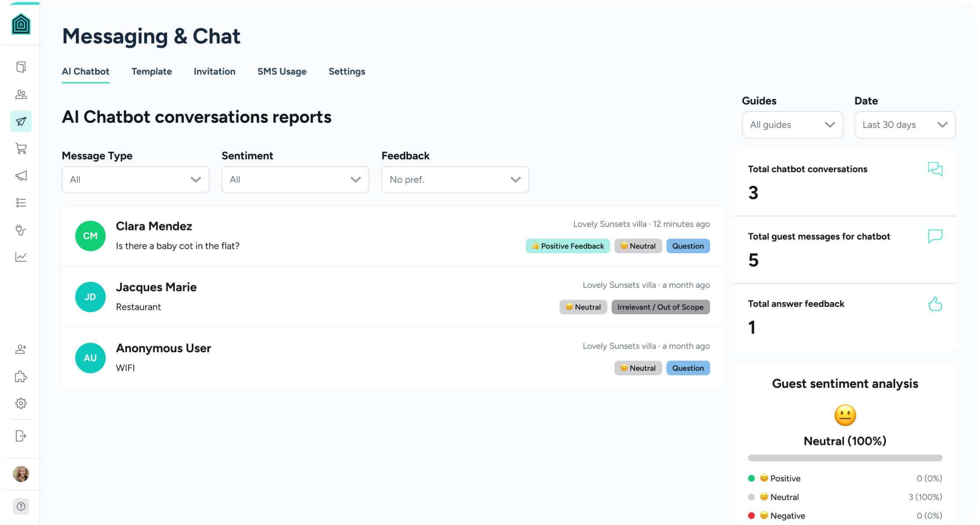This screenshot has width=980, height=525.
Task: Open the megaphone icon in sidebar
Action: click(x=21, y=176)
